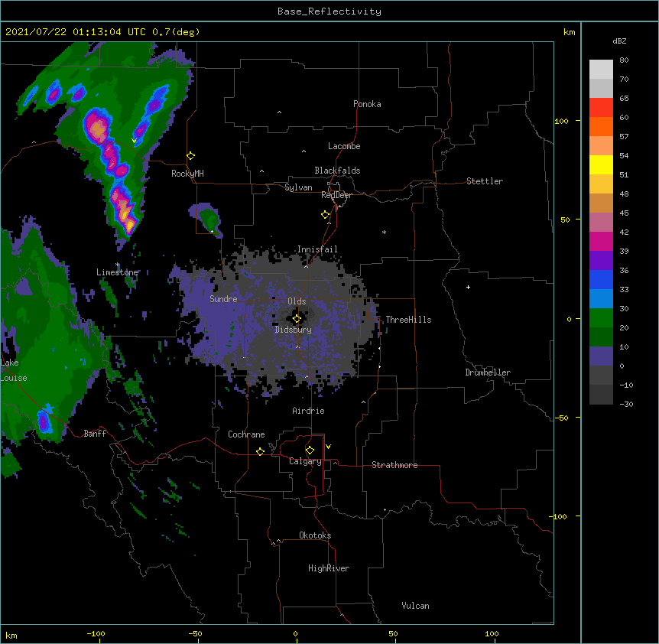
Task: Click the Olds town label
Action: click(297, 301)
